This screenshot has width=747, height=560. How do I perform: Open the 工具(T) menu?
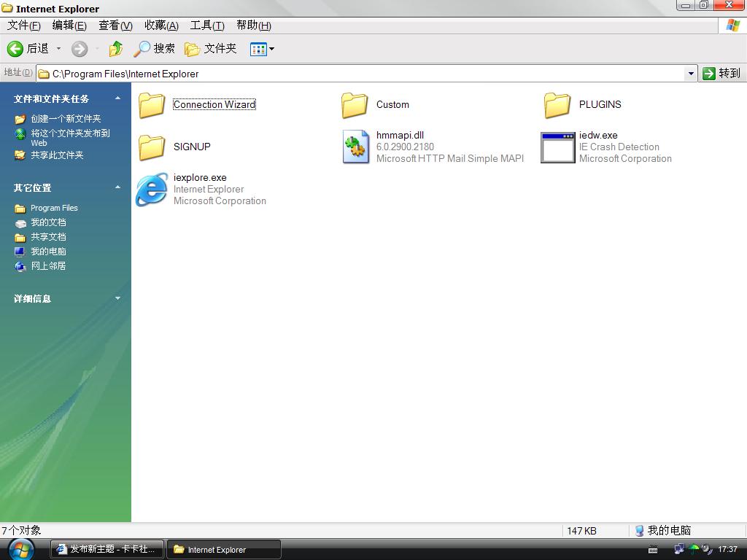[x=206, y=26]
